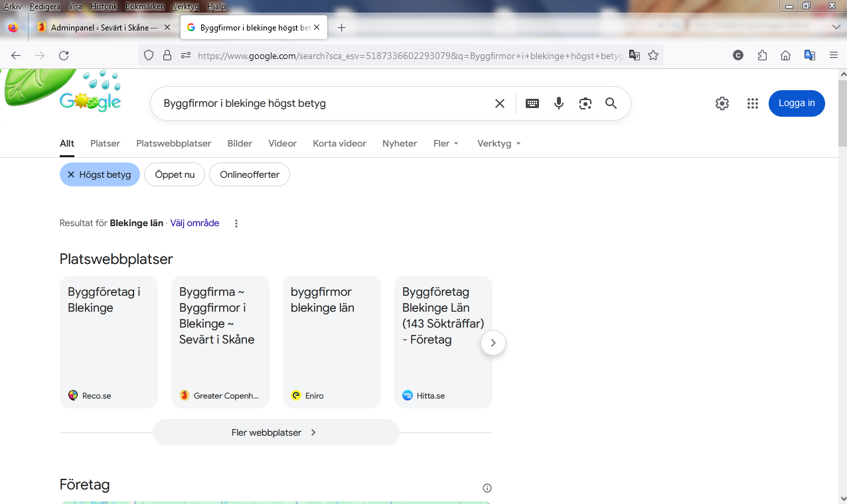This screenshot has width=847, height=504.
Task: Clear the search query with X icon
Action: point(500,103)
